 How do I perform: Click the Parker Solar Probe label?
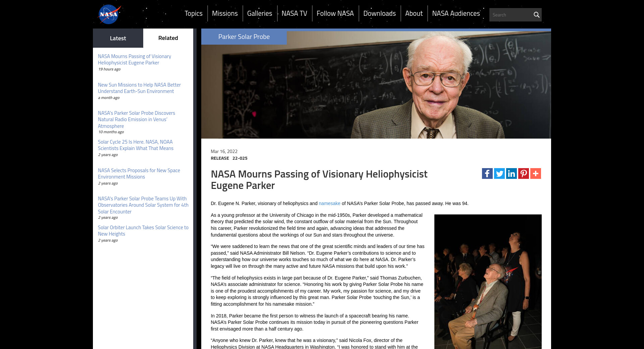(244, 37)
